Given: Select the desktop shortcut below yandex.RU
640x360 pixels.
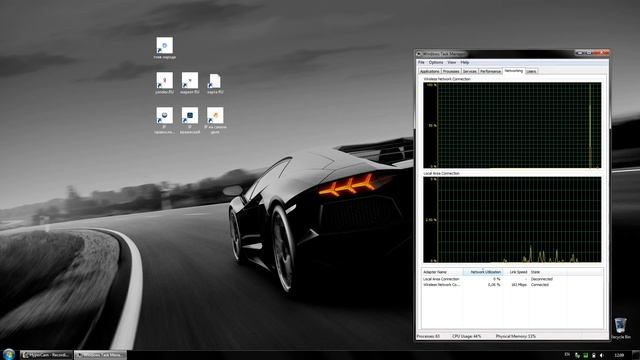Looking at the screenshot, I should [x=164, y=120].
